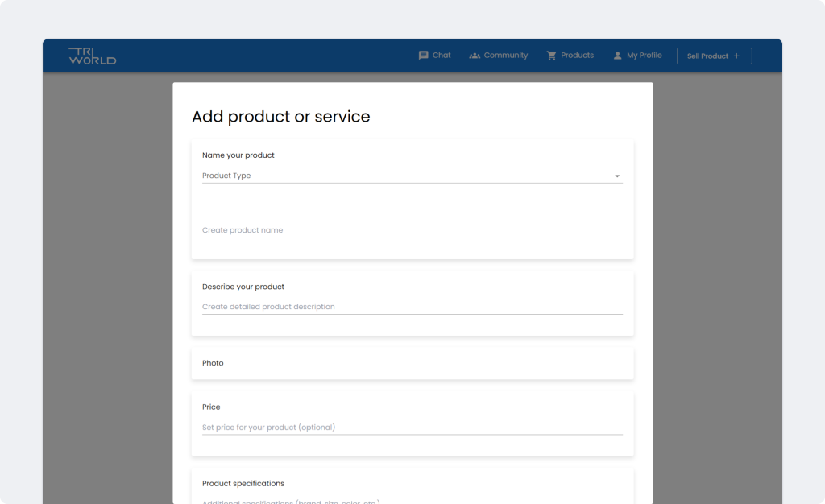Click the Product specifications section heading
The height and width of the screenshot is (504, 825).
tap(243, 483)
